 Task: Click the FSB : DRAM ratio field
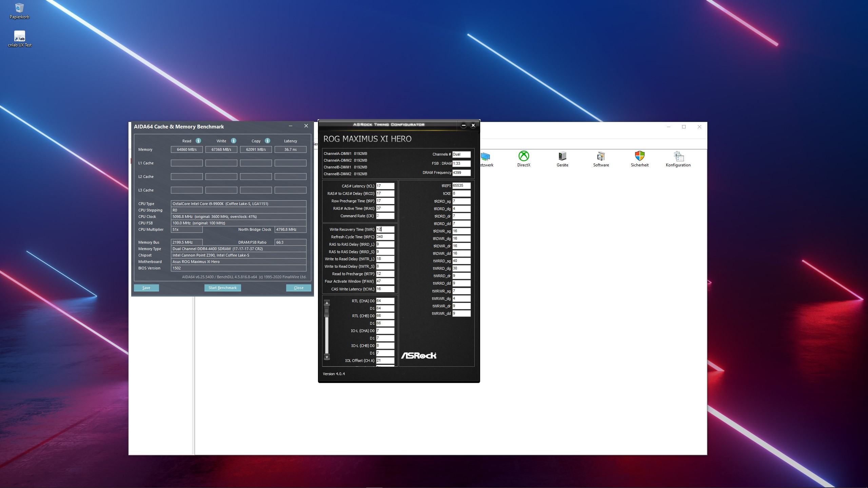[461, 163]
